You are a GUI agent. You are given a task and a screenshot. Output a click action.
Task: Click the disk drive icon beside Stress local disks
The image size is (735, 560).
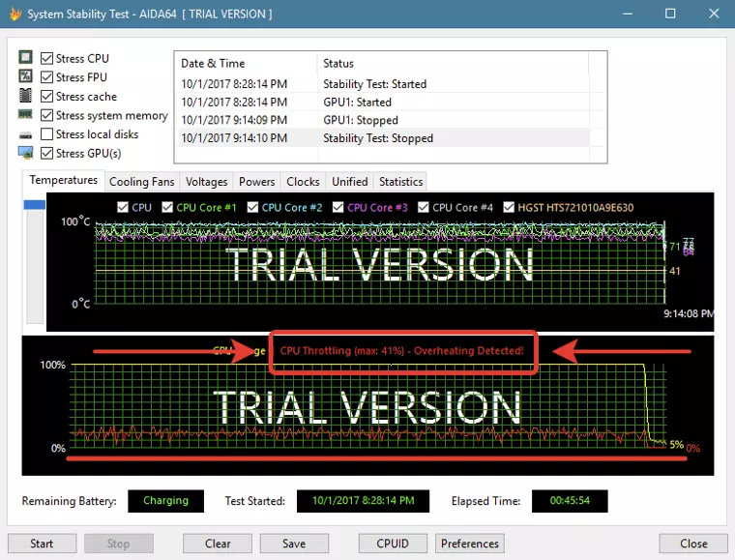(x=25, y=135)
